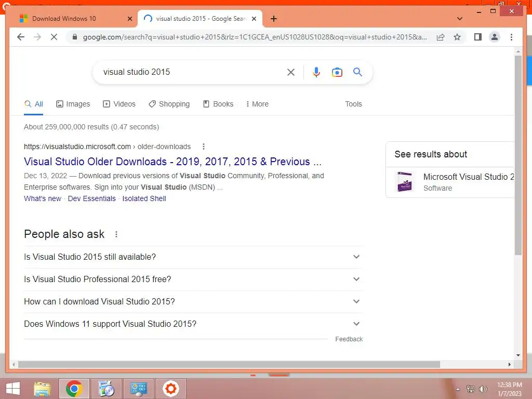Go back to the previous page
The height and width of the screenshot is (399, 532).
coord(21,37)
